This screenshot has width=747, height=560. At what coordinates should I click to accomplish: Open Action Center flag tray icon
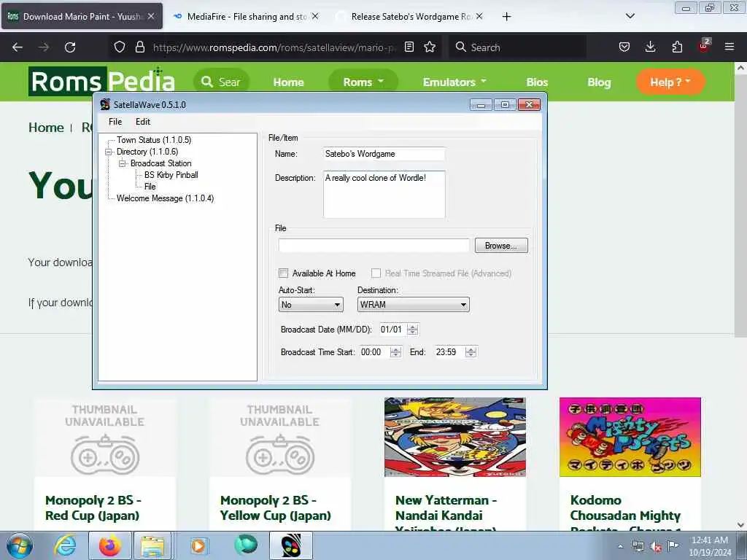(x=673, y=545)
